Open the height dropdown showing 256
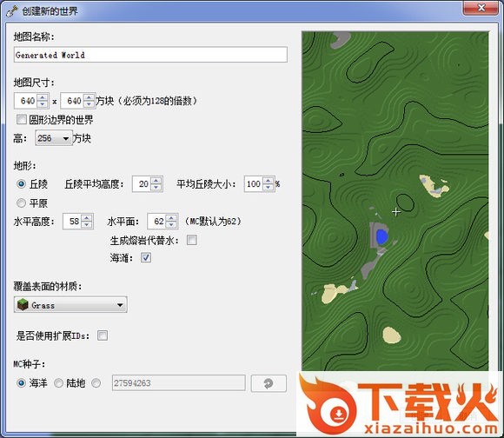This screenshot has width=504, height=438. click(x=54, y=138)
